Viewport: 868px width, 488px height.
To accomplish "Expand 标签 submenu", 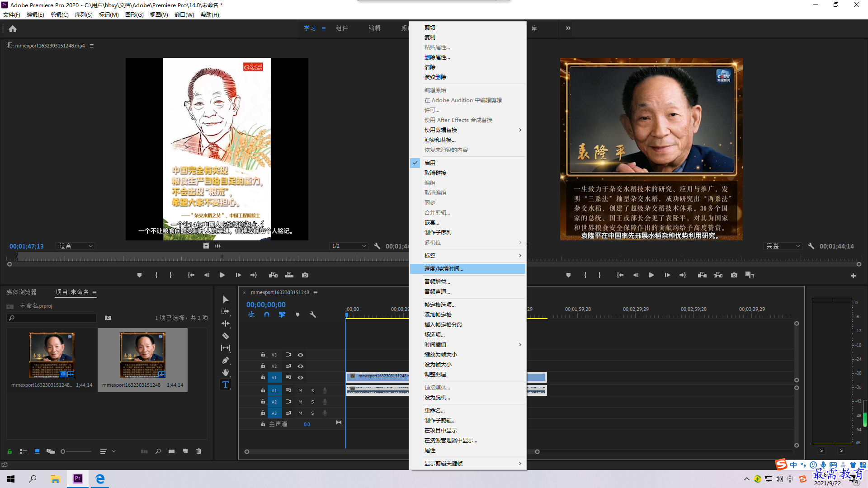I will (467, 255).
